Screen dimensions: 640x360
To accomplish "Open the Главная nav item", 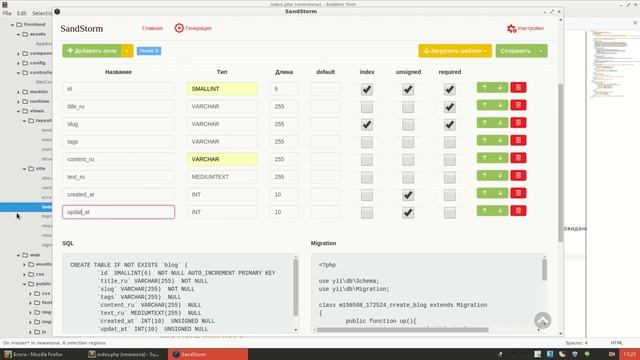I will point(152,28).
